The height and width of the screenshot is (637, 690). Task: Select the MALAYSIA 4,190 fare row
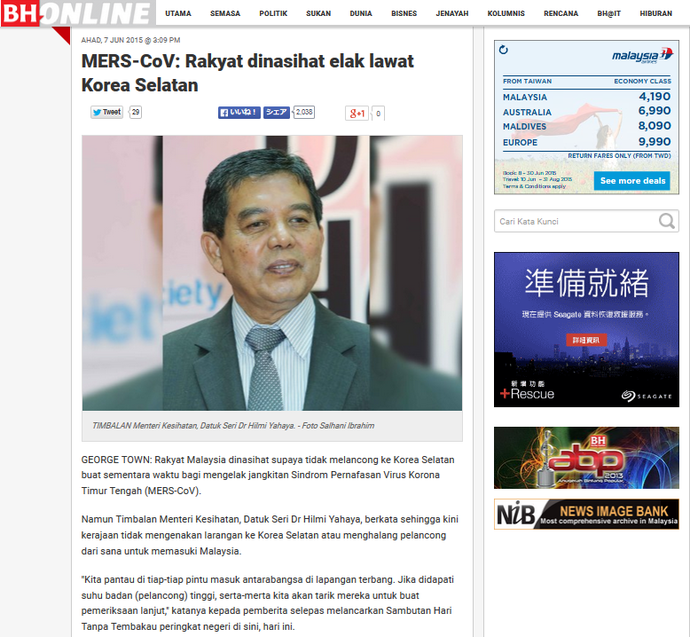(x=587, y=97)
